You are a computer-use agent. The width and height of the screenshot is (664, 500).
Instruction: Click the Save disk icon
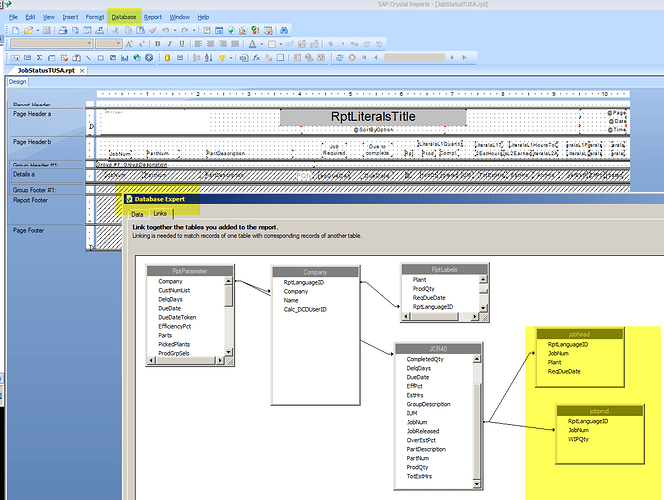tap(47, 30)
